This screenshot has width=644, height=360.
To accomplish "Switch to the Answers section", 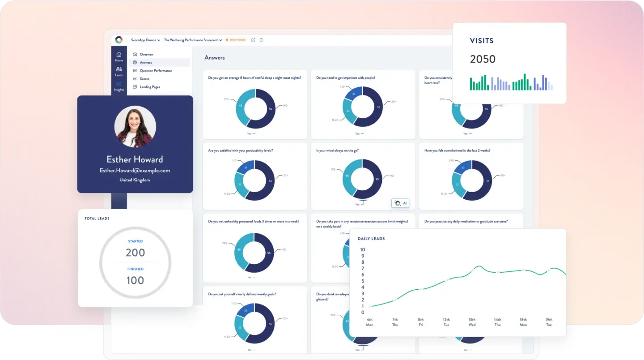I will pos(145,62).
